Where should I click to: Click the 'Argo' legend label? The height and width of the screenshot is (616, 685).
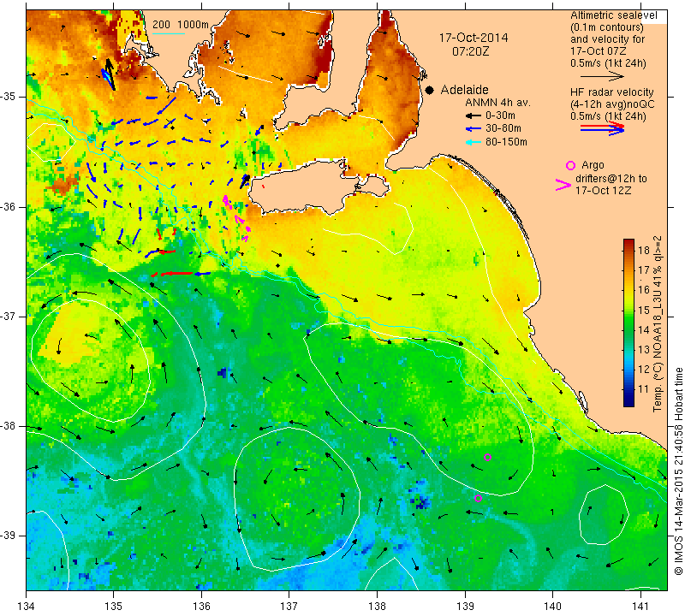(x=593, y=165)
